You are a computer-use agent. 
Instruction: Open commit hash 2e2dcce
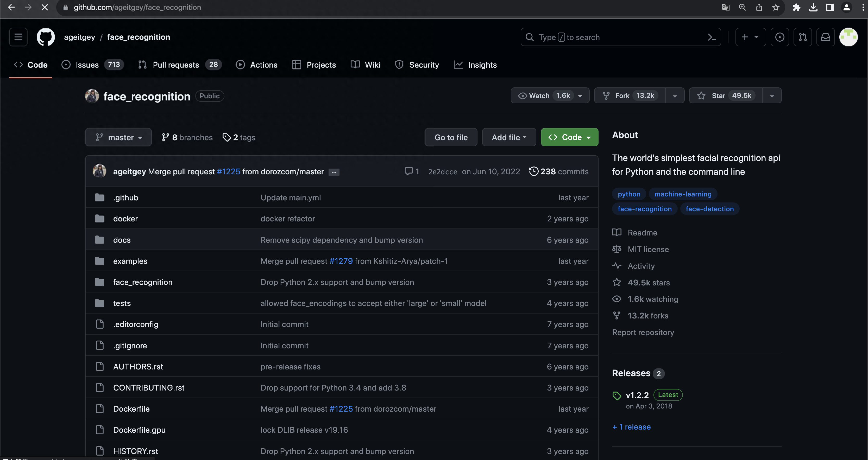click(x=442, y=172)
